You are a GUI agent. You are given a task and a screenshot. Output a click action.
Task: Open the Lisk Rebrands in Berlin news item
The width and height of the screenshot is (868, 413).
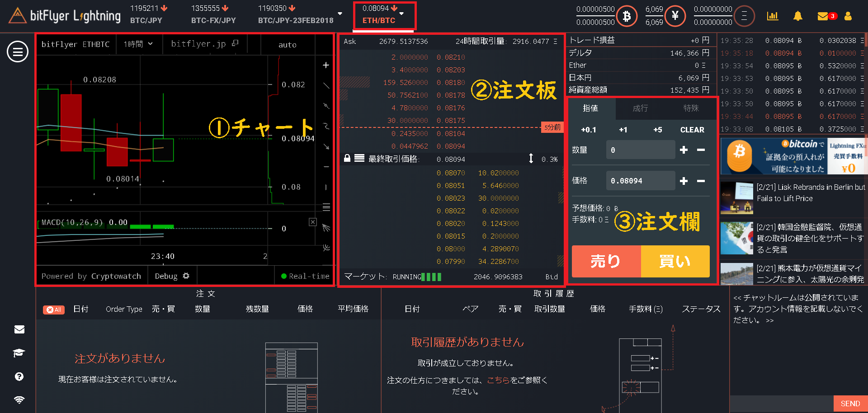click(x=794, y=198)
